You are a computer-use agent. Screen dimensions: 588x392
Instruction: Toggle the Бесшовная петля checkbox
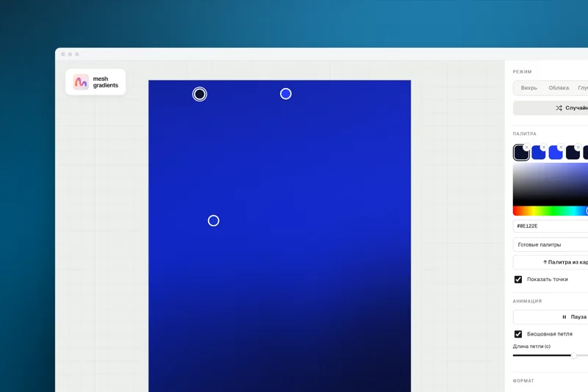pos(518,334)
